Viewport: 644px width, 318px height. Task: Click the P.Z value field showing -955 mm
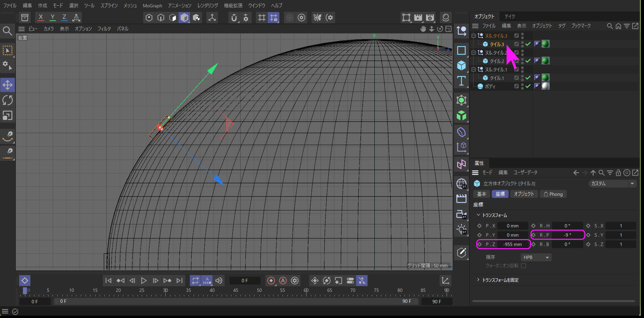point(512,244)
